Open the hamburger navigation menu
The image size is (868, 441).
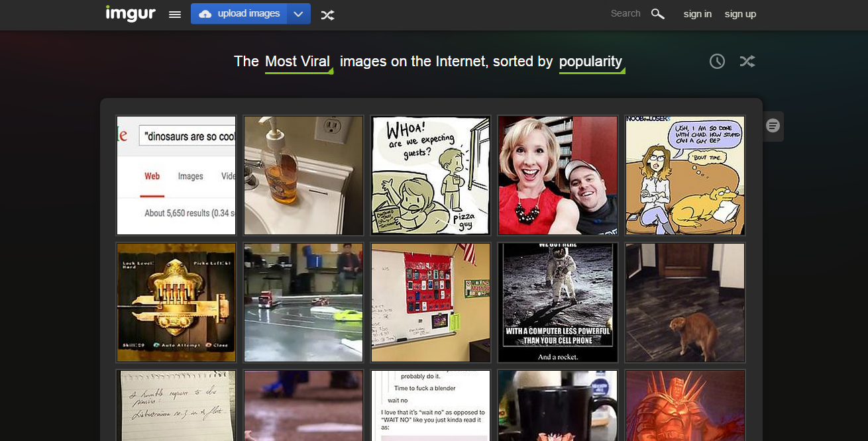click(174, 14)
